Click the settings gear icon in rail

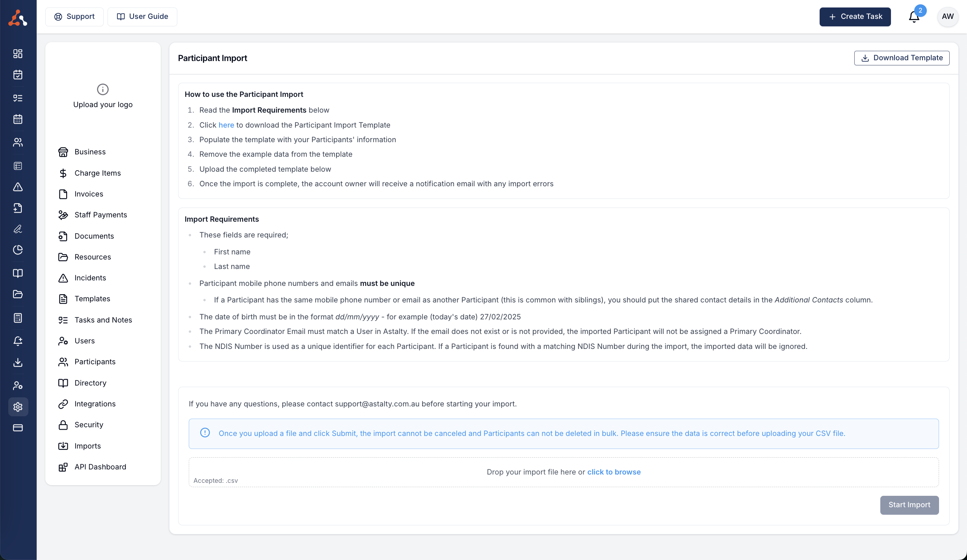pos(18,407)
